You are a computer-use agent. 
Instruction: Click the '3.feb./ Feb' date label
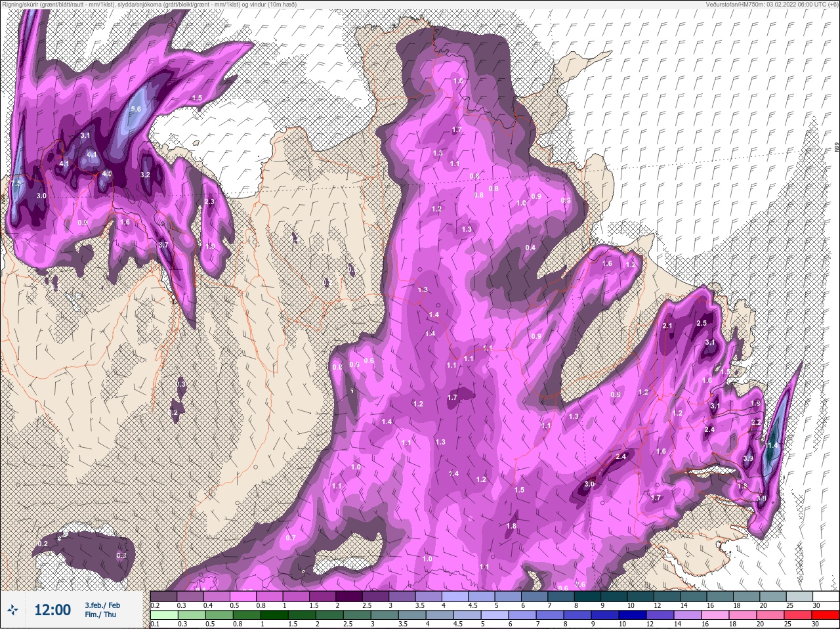(x=102, y=605)
